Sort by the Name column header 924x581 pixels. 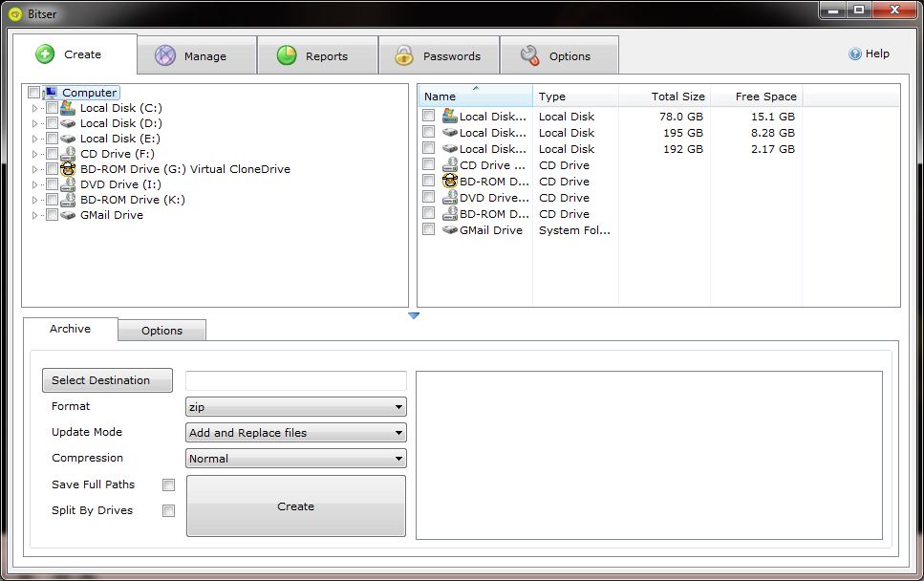click(x=475, y=97)
